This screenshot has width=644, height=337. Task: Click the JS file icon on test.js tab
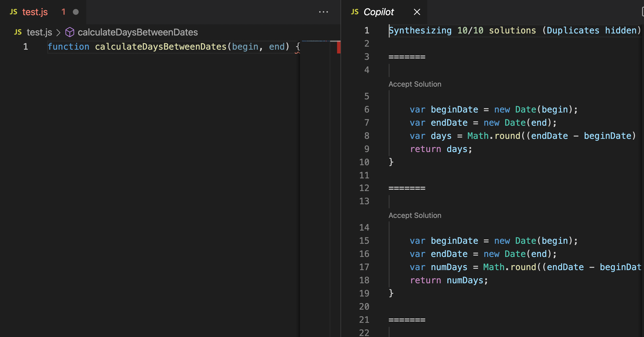click(13, 12)
